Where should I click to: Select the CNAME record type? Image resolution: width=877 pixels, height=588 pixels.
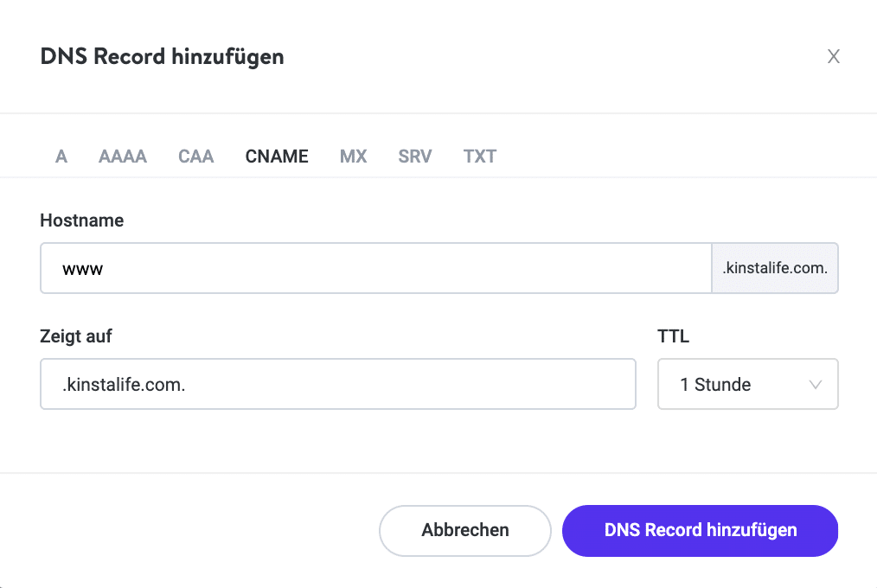(277, 157)
